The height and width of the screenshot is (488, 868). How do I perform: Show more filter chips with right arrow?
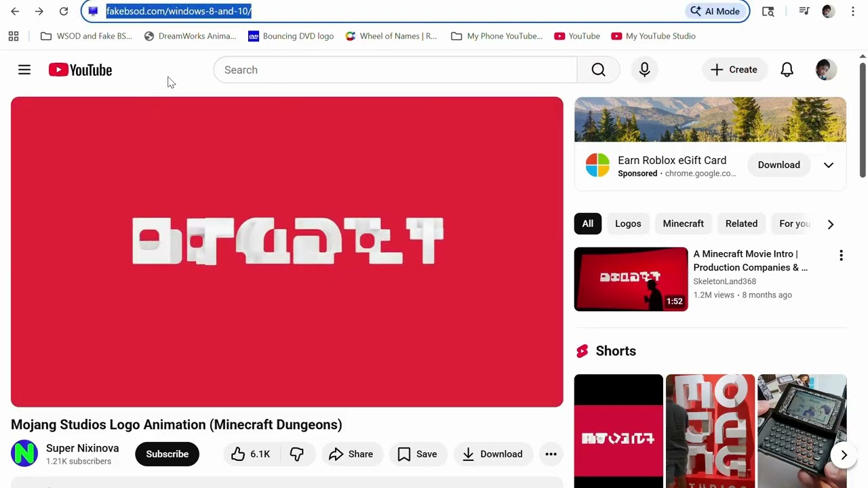tap(831, 224)
